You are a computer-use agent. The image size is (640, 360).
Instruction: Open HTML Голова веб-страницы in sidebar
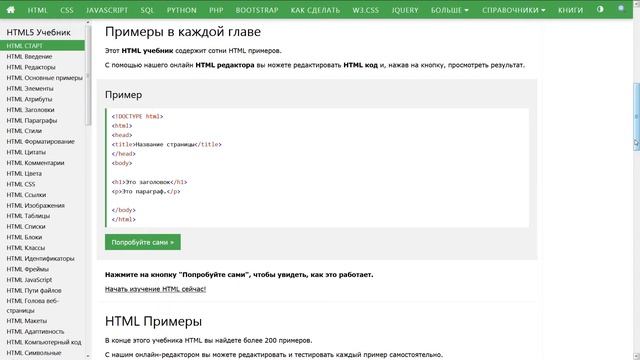pyautogui.click(x=33, y=305)
